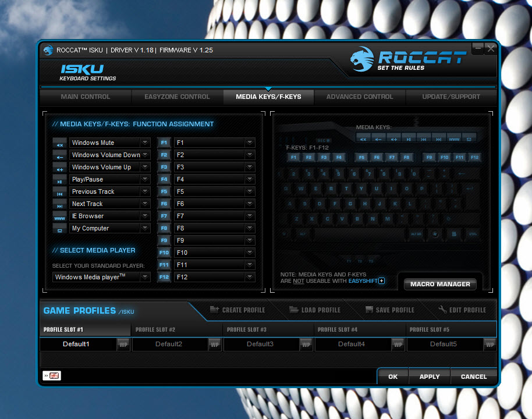This screenshot has height=419, width=532.
Task: Select the Default4 profile name
Action: (352, 345)
